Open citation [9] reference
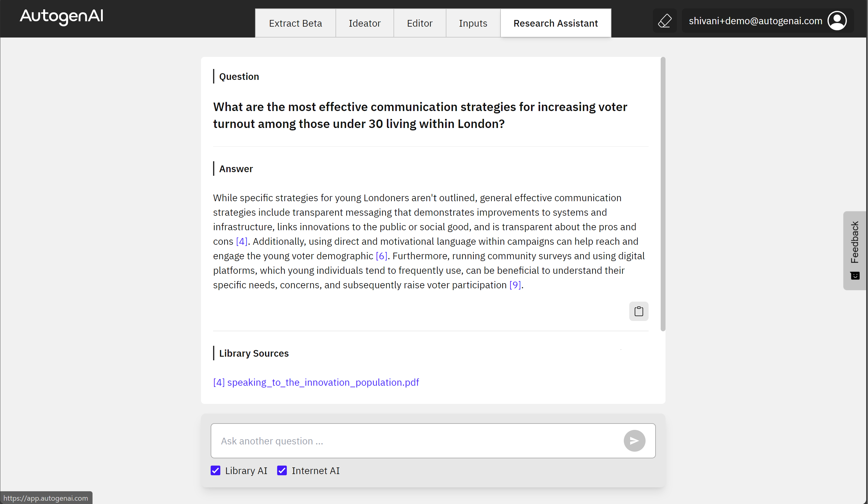Screen dimensions: 868x504 pos(515,285)
